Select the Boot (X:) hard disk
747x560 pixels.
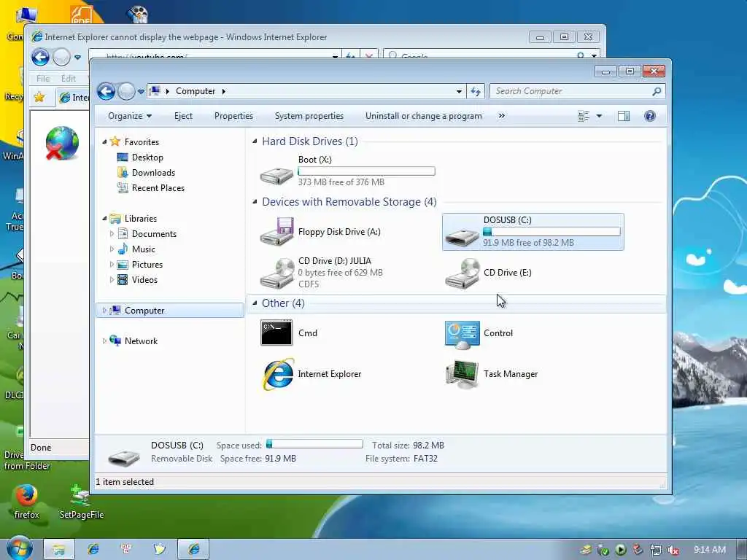[347, 171]
